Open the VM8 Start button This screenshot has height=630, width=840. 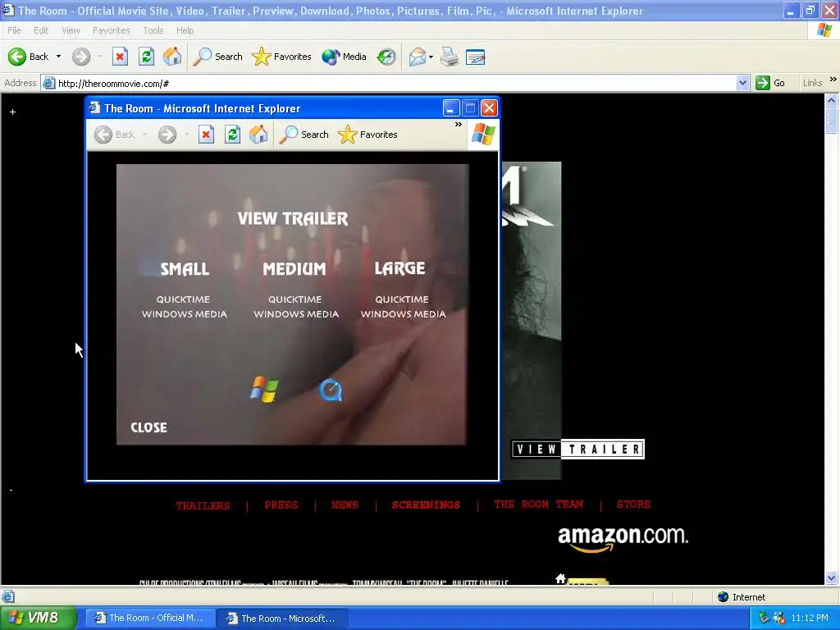click(38, 618)
